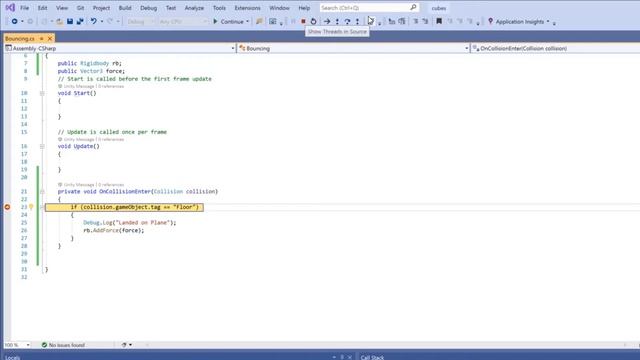Click the rb.AddForce(force); line
Screen dimensions: 640x360
(114, 230)
